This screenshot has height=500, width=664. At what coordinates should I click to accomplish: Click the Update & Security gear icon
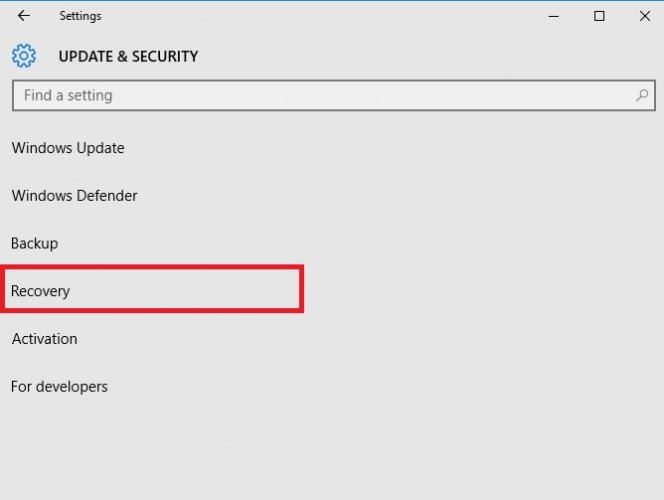[24, 56]
